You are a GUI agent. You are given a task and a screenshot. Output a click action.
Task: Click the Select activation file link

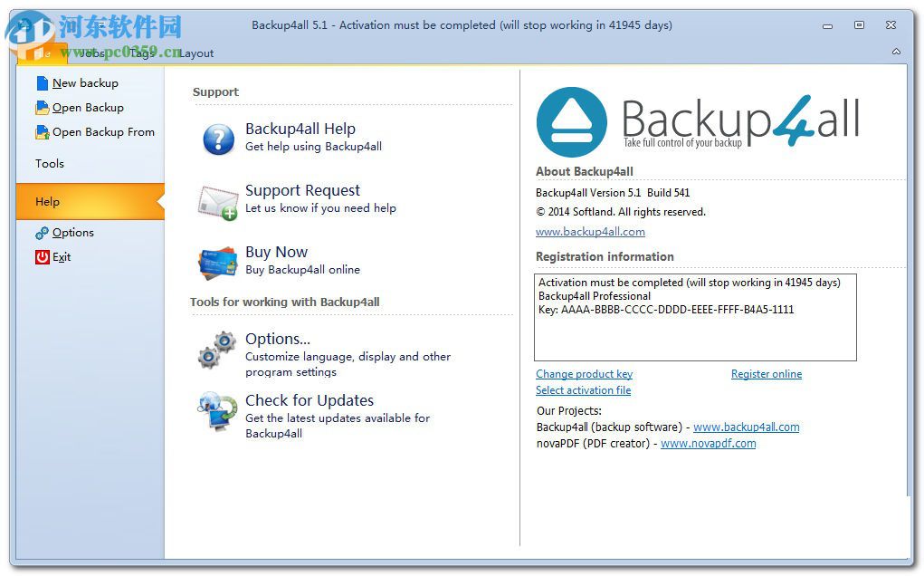click(x=583, y=390)
